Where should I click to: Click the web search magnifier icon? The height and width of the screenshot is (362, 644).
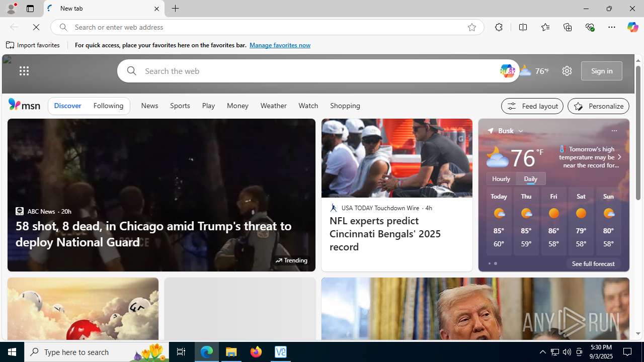(x=131, y=71)
